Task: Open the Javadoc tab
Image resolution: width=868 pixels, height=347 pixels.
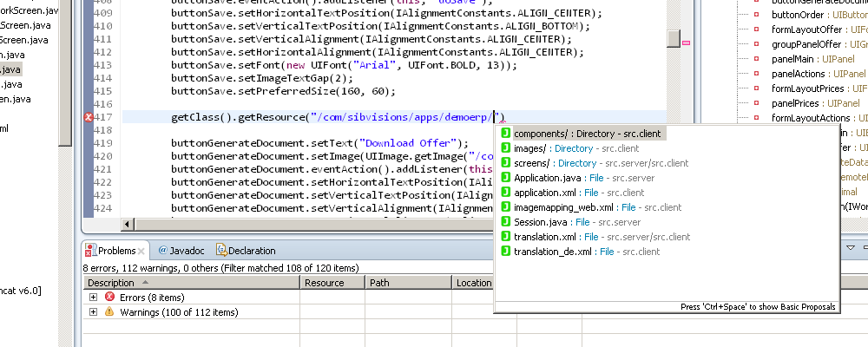Action: pos(181,251)
